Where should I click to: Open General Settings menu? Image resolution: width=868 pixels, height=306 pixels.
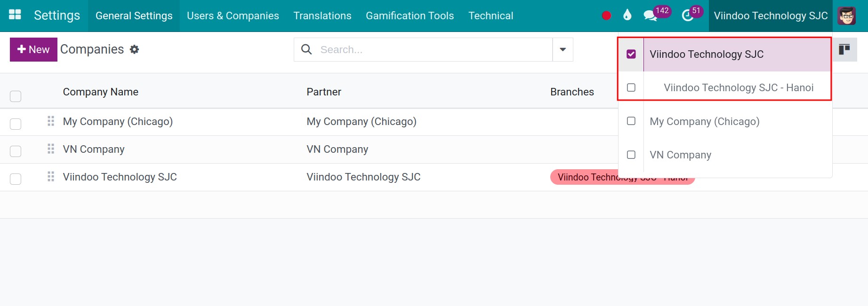pyautogui.click(x=134, y=16)
